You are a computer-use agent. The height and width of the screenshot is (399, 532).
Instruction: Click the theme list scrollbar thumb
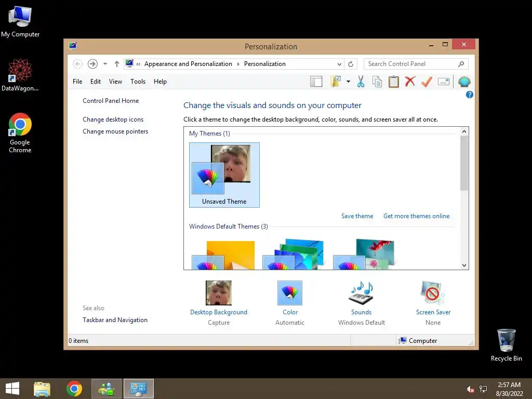pyautogui.click(x=464, y=163)
